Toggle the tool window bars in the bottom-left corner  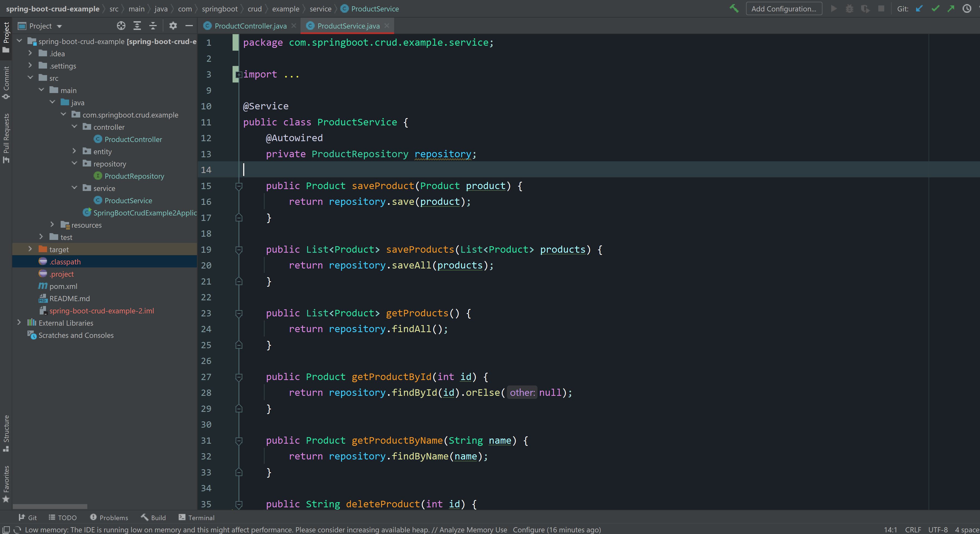tap(6, 529)
